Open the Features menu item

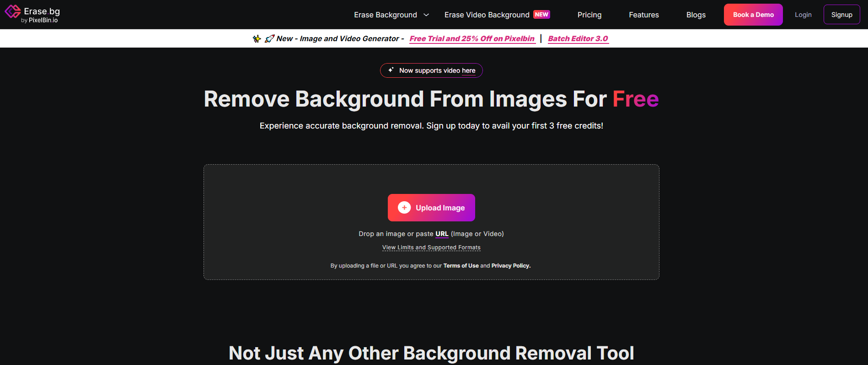(x=644, y=15)
